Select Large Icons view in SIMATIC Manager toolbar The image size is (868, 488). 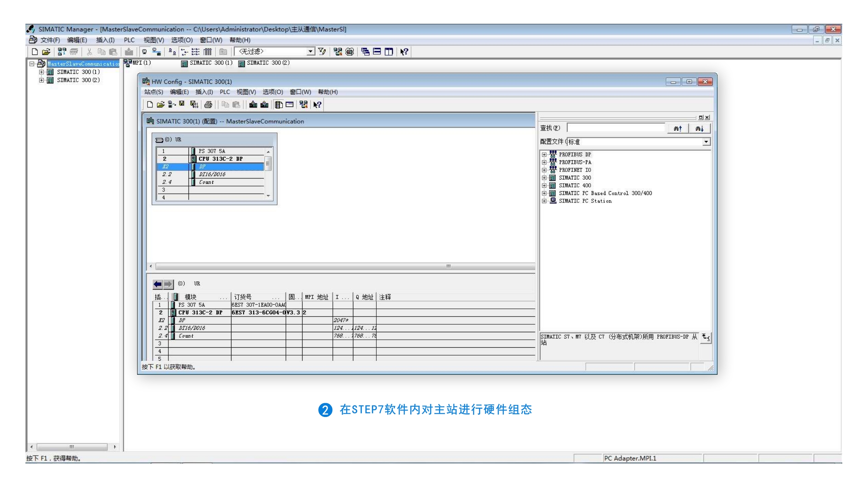click(x=172, y=52)
